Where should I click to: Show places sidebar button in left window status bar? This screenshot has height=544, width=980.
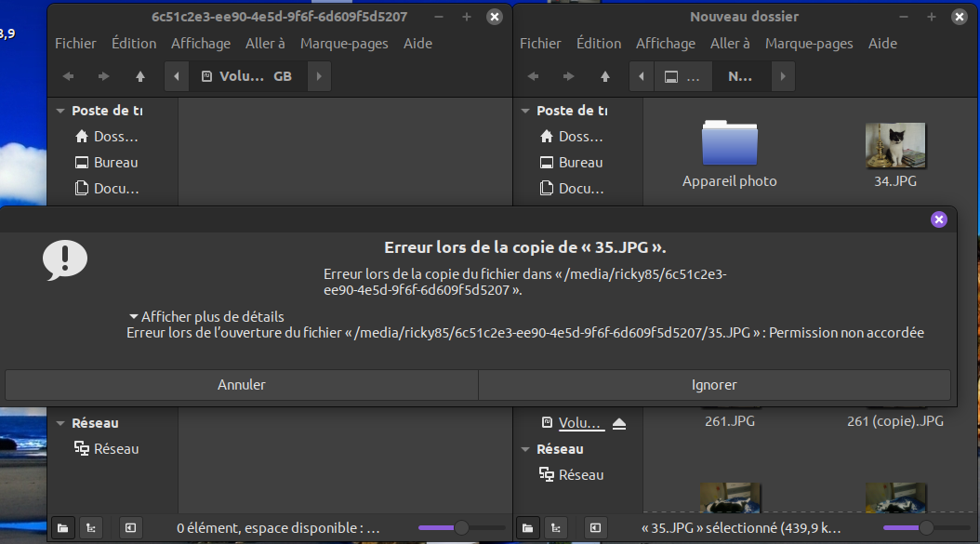point(63,528)
